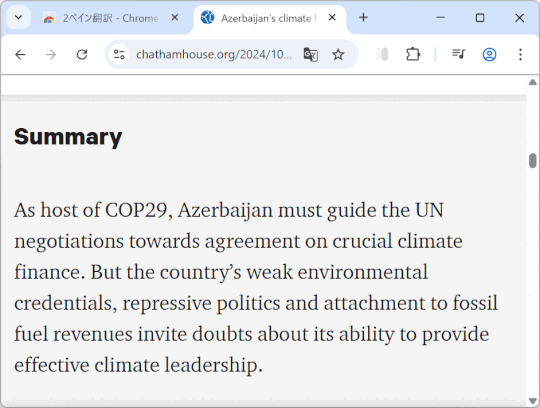Close the Azerbaijan's climate tab

coord(332,17)
